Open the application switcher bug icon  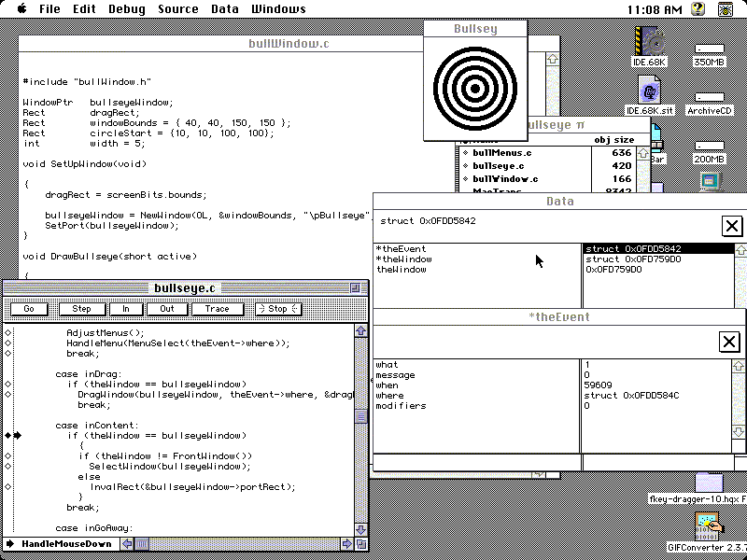pos(724,9)
